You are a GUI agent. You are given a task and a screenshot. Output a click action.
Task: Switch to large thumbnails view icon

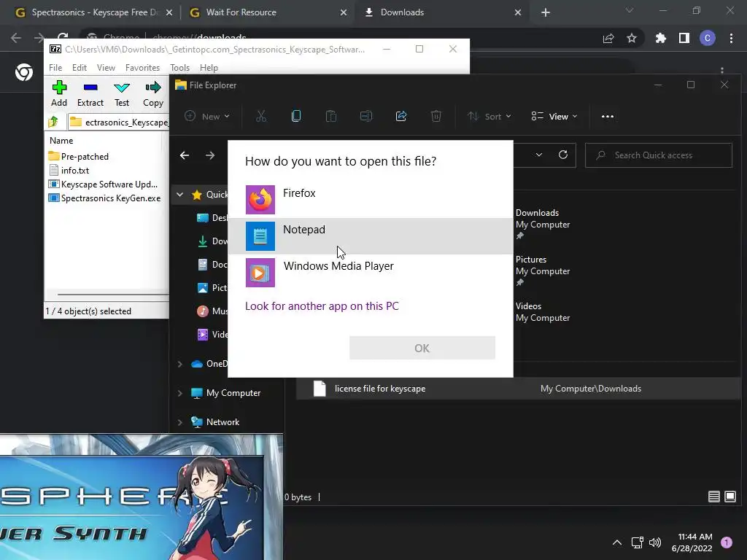[729, 497]
